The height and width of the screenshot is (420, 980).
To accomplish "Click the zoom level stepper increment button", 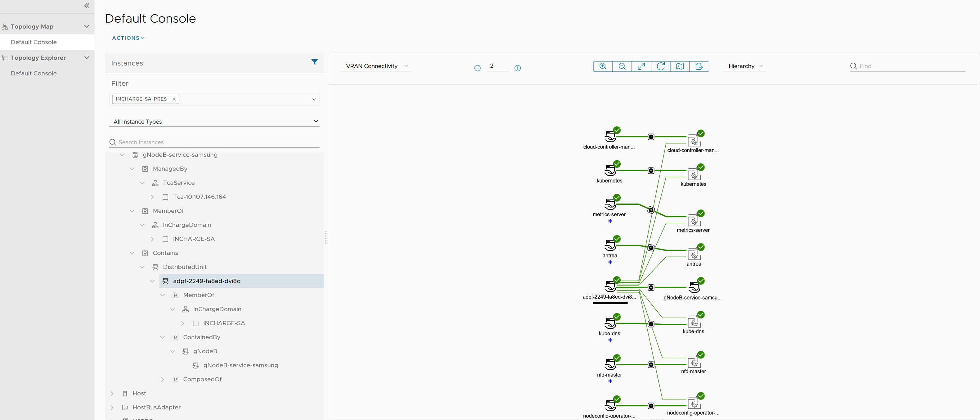I will pyautogui.click(x=517, y=68).
